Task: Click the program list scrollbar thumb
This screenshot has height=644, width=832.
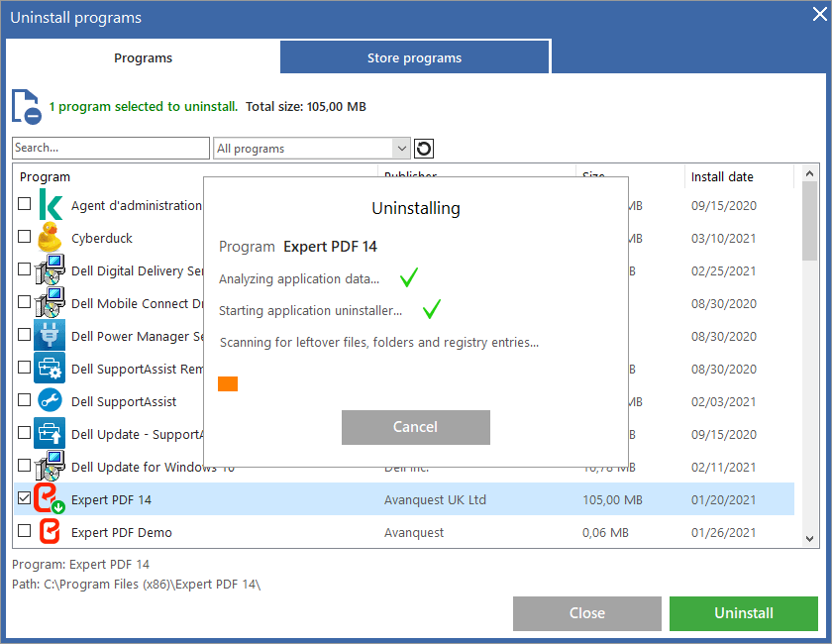Action: 810,221
